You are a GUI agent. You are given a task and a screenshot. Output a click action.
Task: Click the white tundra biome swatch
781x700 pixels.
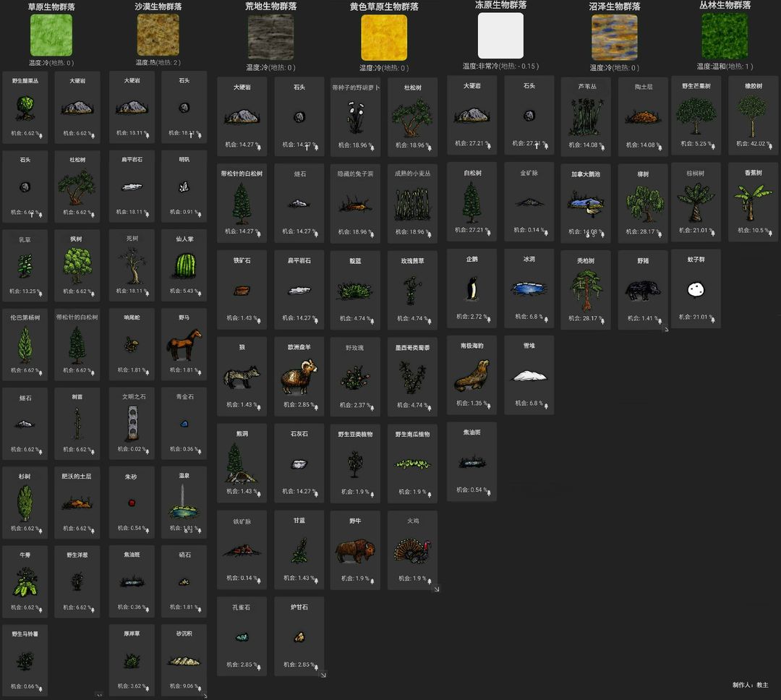coord(500,35)
